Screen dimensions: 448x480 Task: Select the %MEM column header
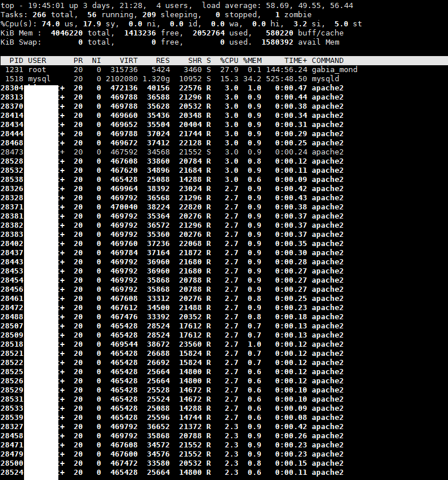pyautogui.click(x=252, y=61)
